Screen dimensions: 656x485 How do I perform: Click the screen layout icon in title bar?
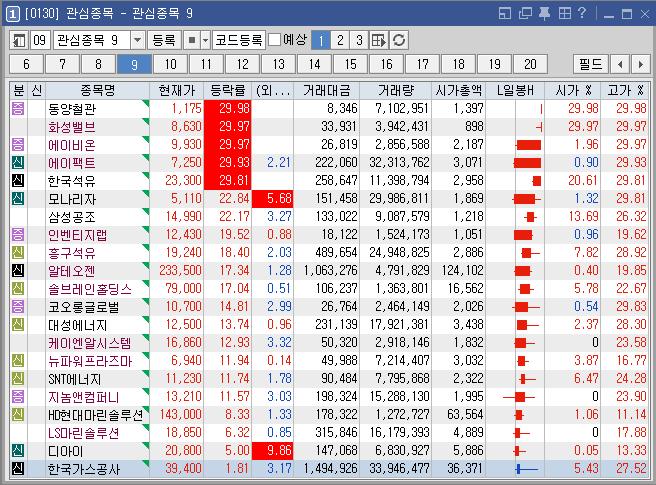pos(505,14)
